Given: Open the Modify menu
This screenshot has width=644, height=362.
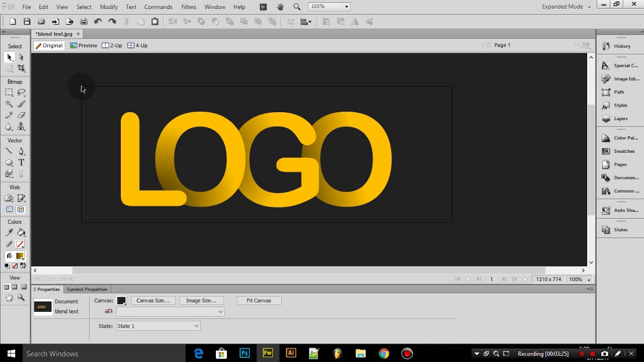Looking at the screenshot, I should coord(109,7).
